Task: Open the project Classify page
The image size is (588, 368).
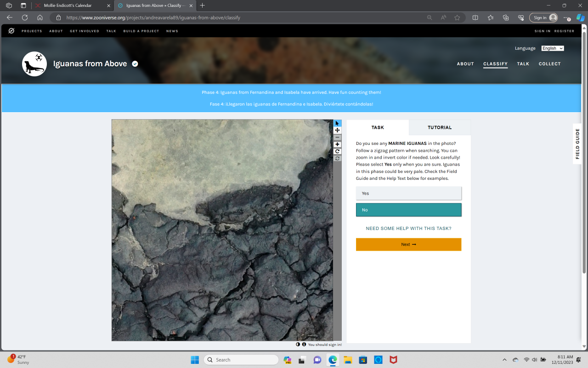Action: (495, 64)
